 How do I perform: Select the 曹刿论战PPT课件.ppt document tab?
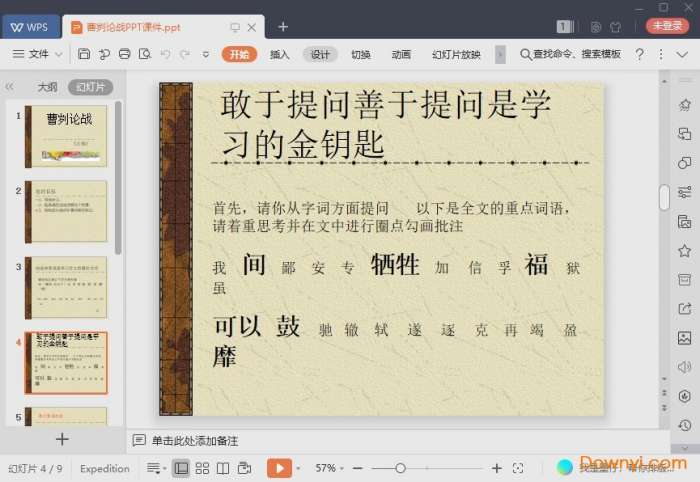point(133,27)
